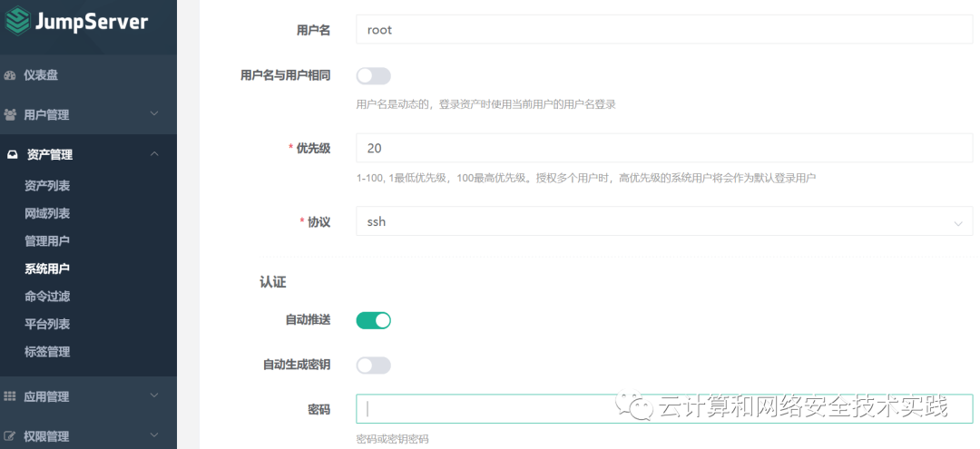Expand the 应用管理 menu chevron
Viewport: 980px width, 449px height.
pyautogui.click(x=154, y=395)
